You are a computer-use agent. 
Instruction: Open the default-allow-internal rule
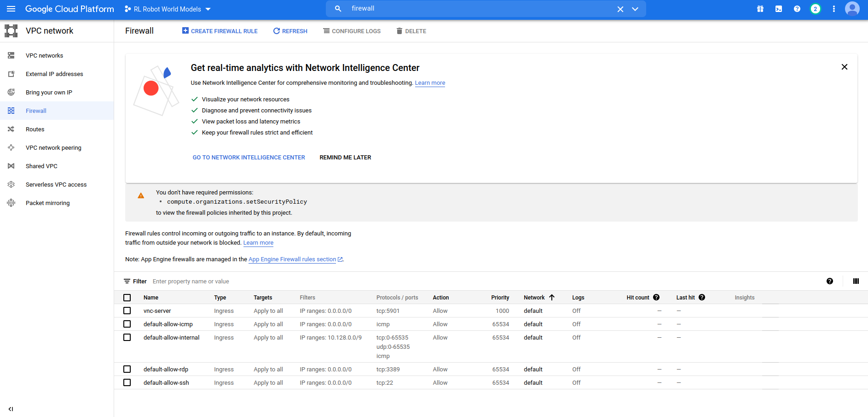(171, 338)
